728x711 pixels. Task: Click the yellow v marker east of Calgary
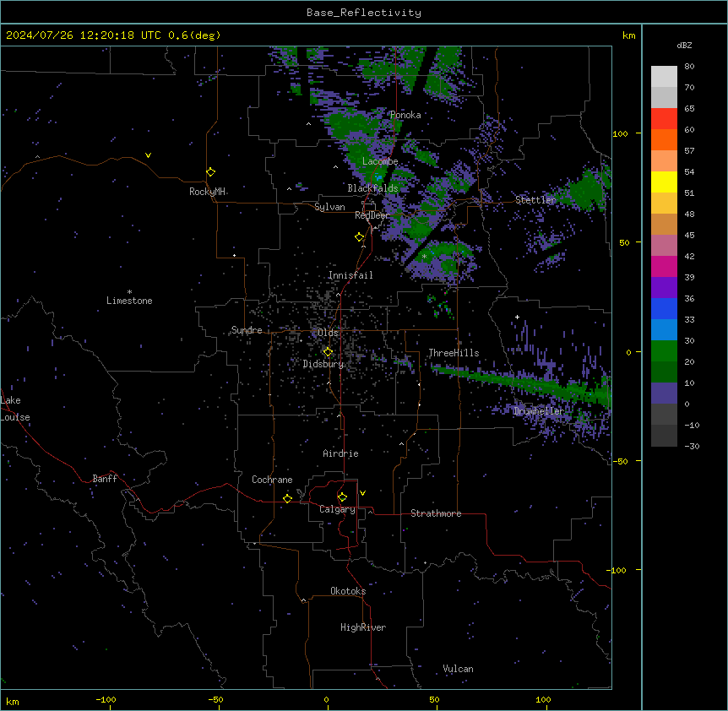coord(362,493)
